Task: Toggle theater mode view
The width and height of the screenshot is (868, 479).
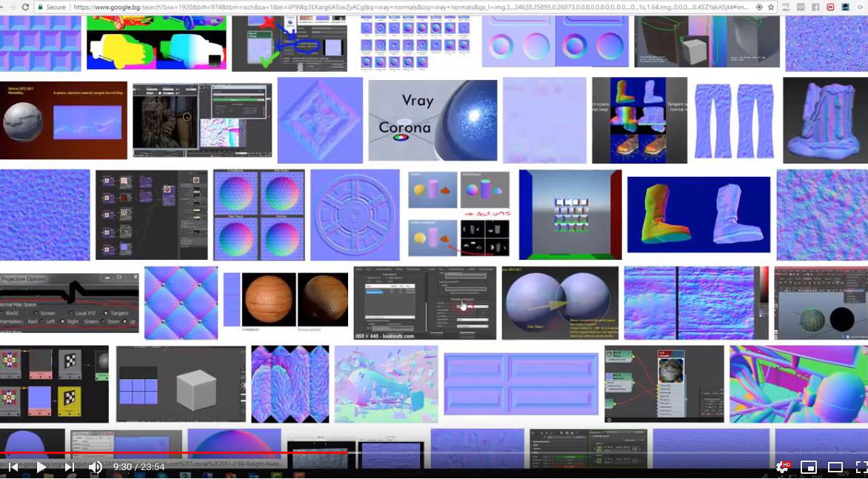Action: click(835, 467)
